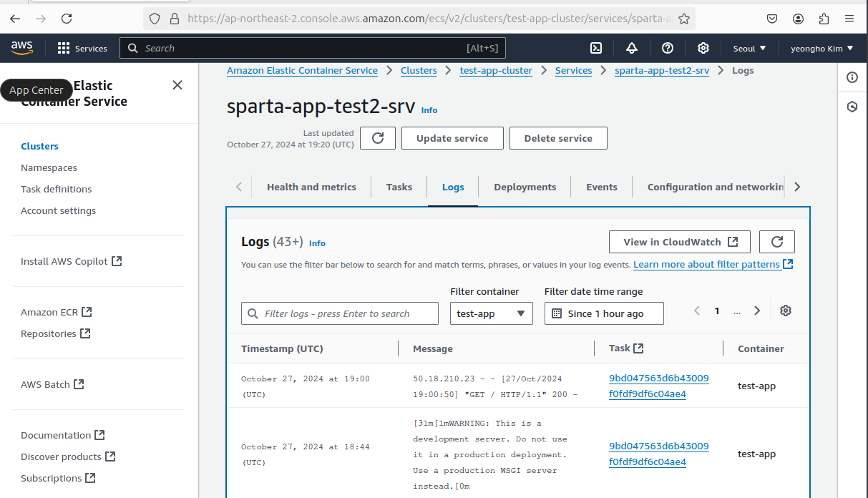868x498 pixels.
Task: Switch to the Events tab
Action: [x=602, y=187]
